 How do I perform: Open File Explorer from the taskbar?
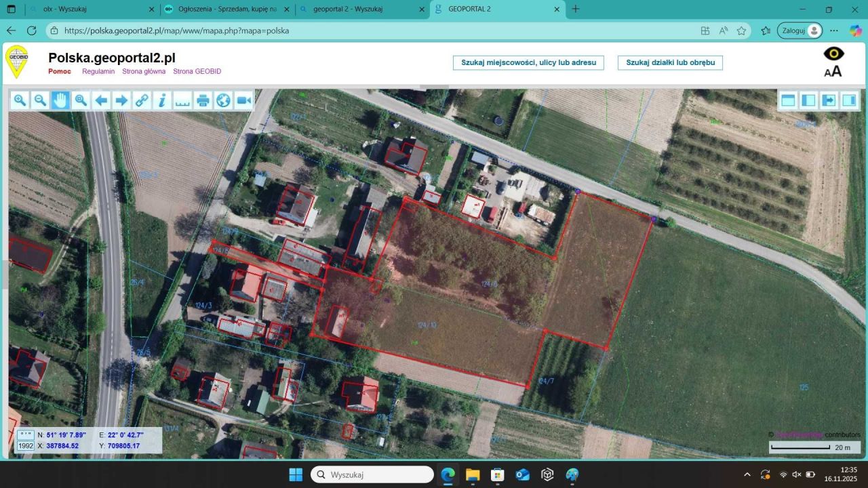tap(473, 474)
